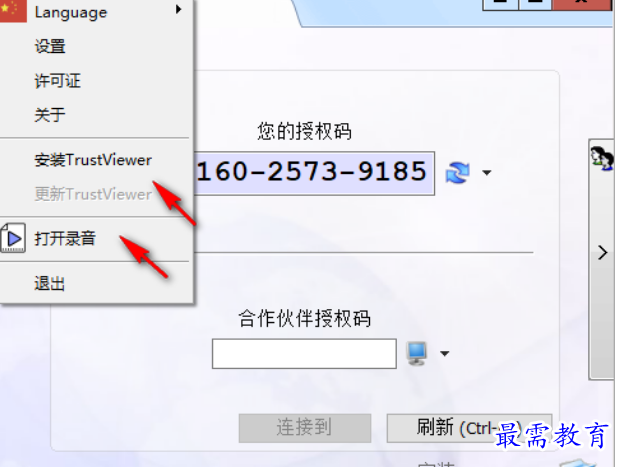Choose 退出 to exit the app
The height and width of the screenshot is (467, 617).
[94, 283]
